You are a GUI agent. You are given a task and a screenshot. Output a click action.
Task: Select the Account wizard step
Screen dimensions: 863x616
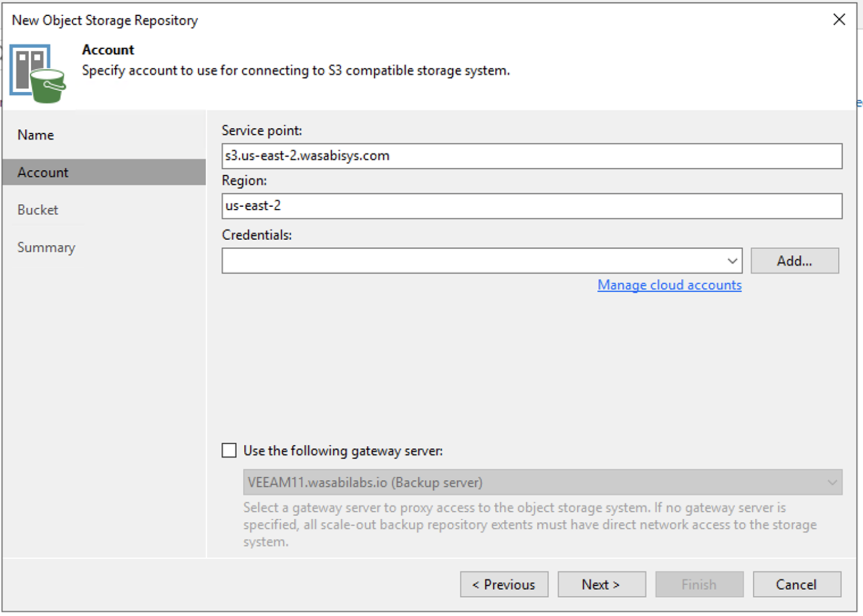104,172
